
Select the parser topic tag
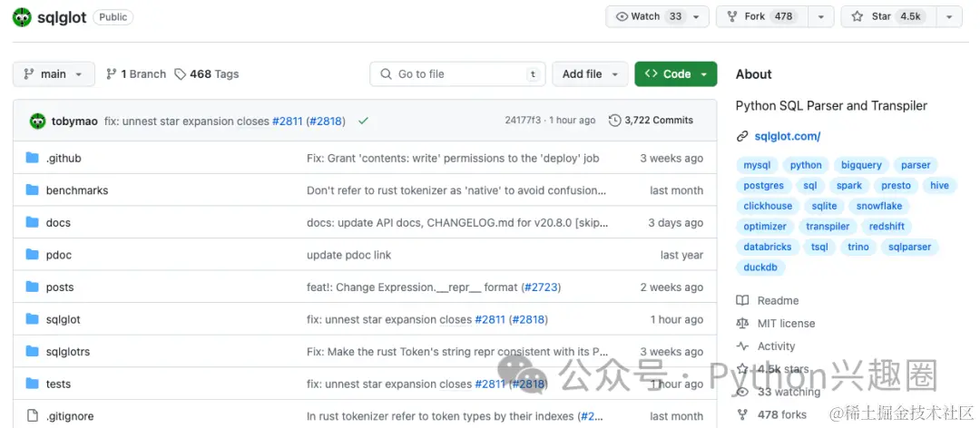[x=916, y=165]
